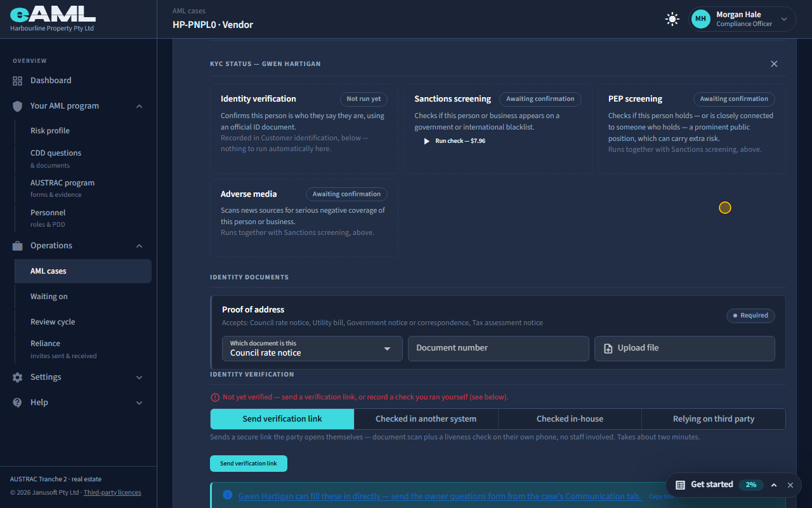The height and width of the screenshot is (508, 812).
Task: Click the small Send verification link button
Action: (x=249, y=464)
